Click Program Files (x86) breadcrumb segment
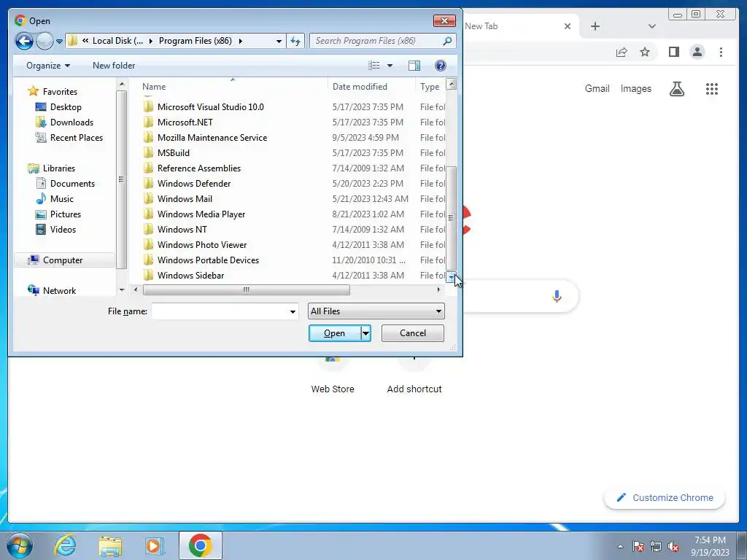Screen dimensions: 747x560 (196, 41)
